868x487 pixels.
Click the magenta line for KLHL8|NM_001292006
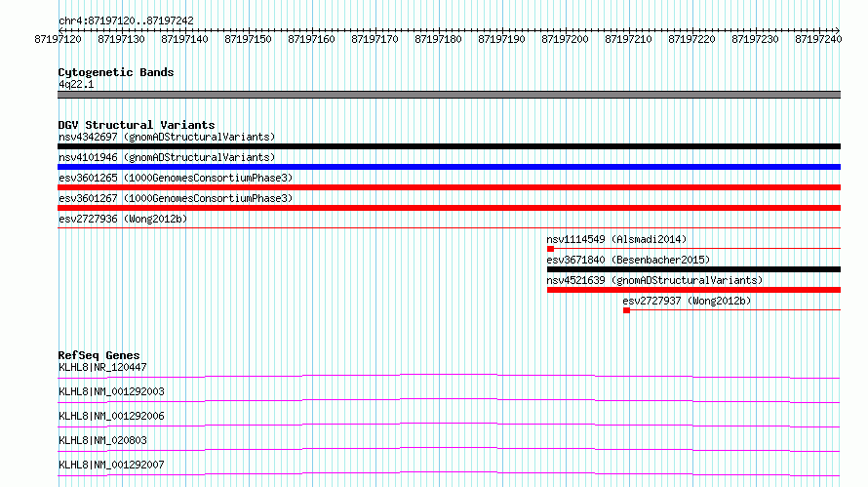(449, 426)
